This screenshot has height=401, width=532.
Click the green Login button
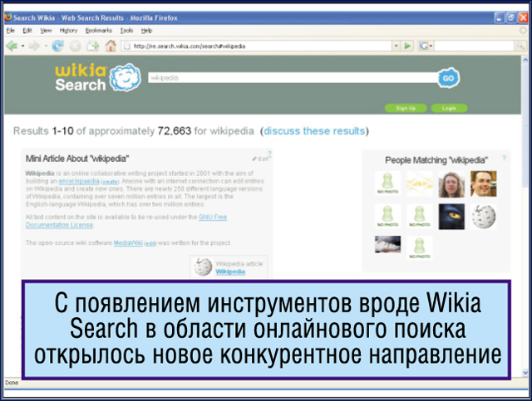(x=449, y=108)
